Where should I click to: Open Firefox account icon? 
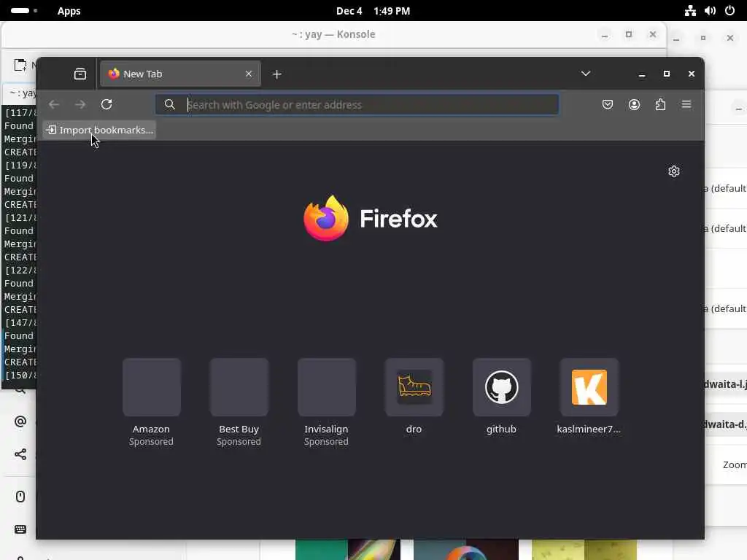click(634, 104)
